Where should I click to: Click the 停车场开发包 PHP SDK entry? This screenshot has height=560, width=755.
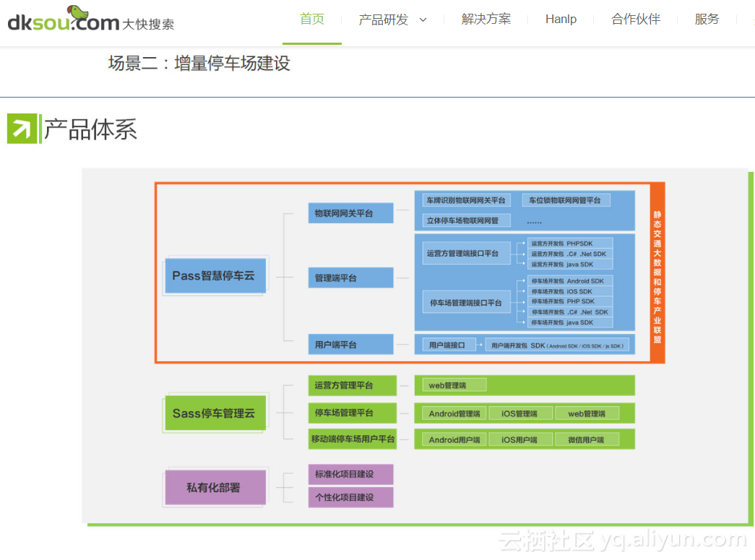(570, 301)
